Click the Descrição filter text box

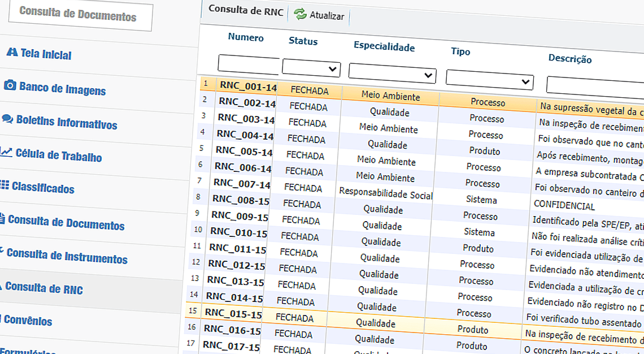(593, 83)
